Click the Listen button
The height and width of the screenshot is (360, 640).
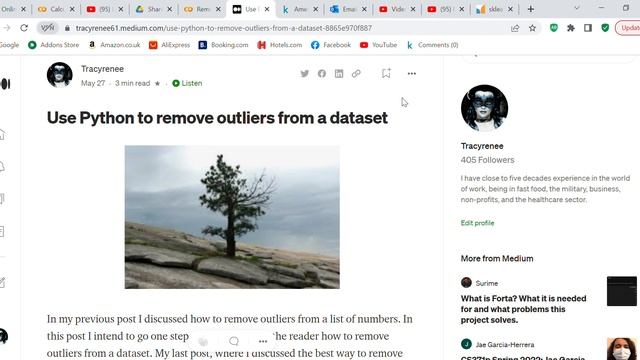187,83
